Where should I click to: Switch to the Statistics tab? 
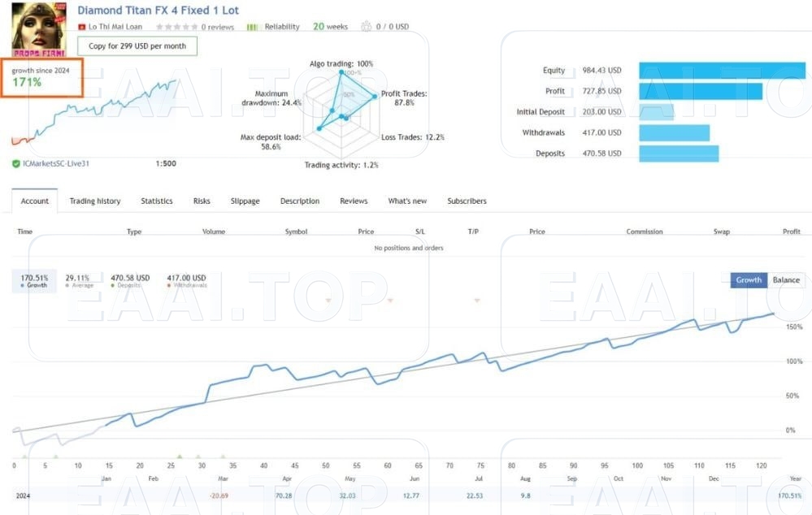[157, 201]
